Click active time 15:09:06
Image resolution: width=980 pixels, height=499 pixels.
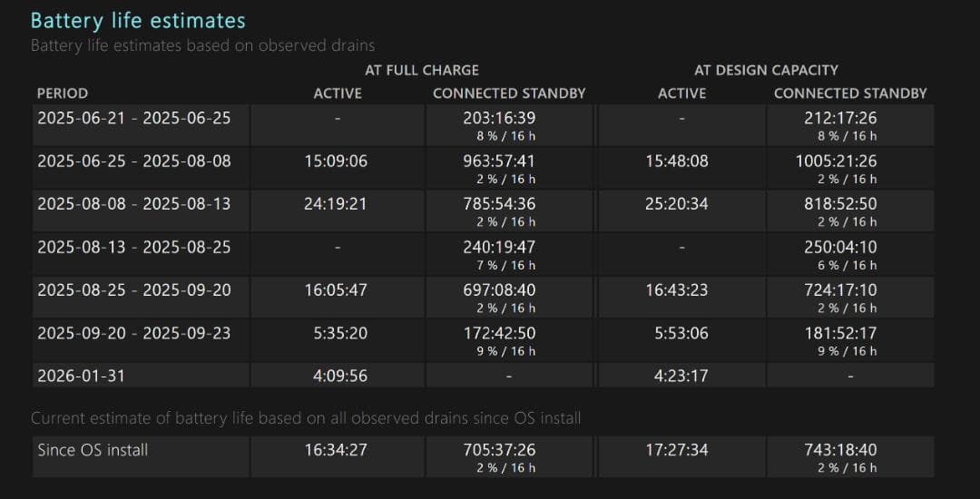336,161
